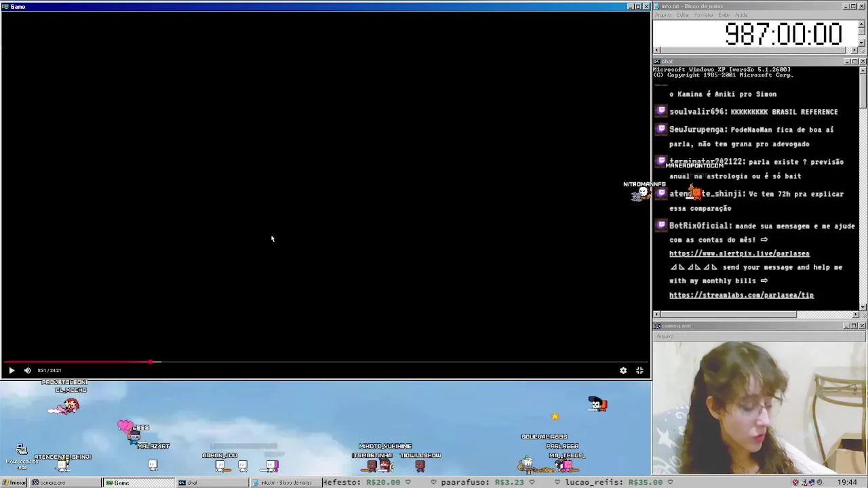Click the SOULVALIR696 avatar label
868x488 pixels.
click(x=544, y=436)
